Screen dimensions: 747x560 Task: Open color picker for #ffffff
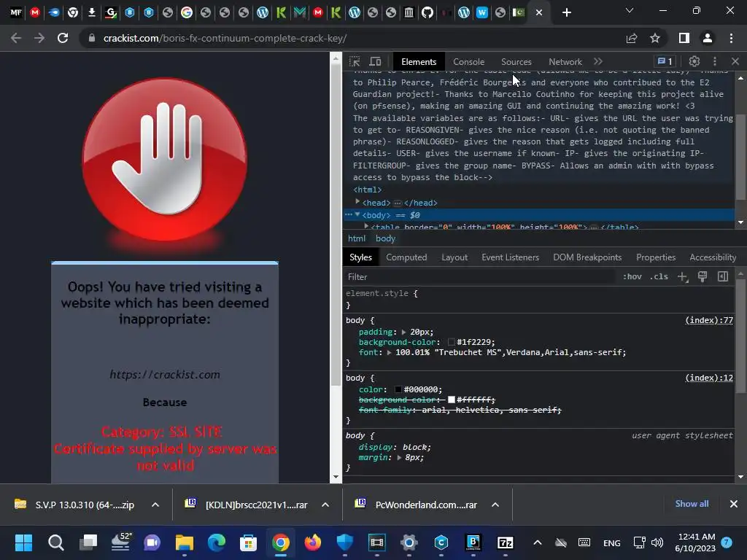tap(451, 400)
